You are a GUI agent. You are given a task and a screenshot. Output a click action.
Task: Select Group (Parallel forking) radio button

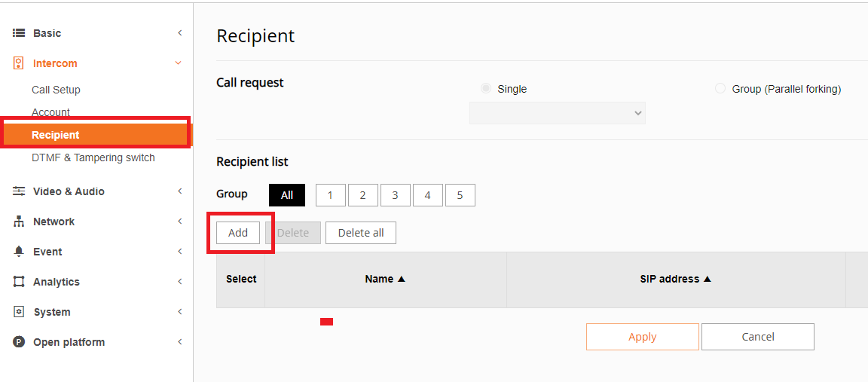(720, 89)
